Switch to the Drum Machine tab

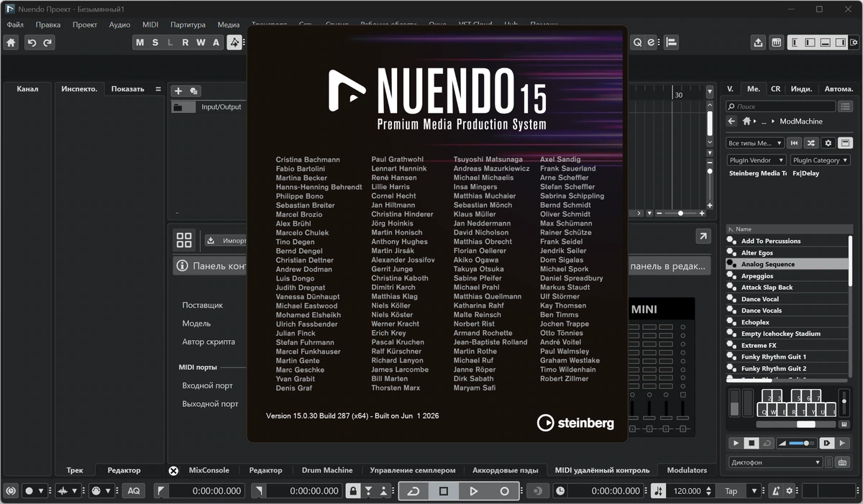327,470
